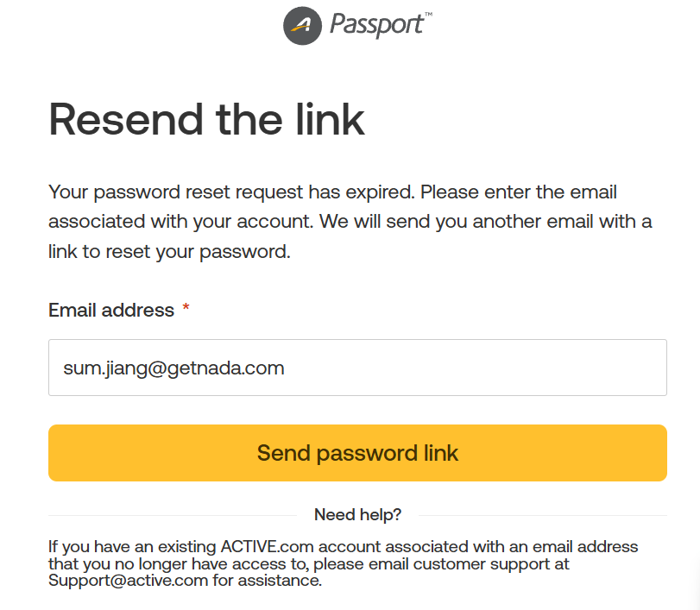The image size is (700, 610).
Task: Click the divider line right of Need help?
Action: (x=543, y=515)
